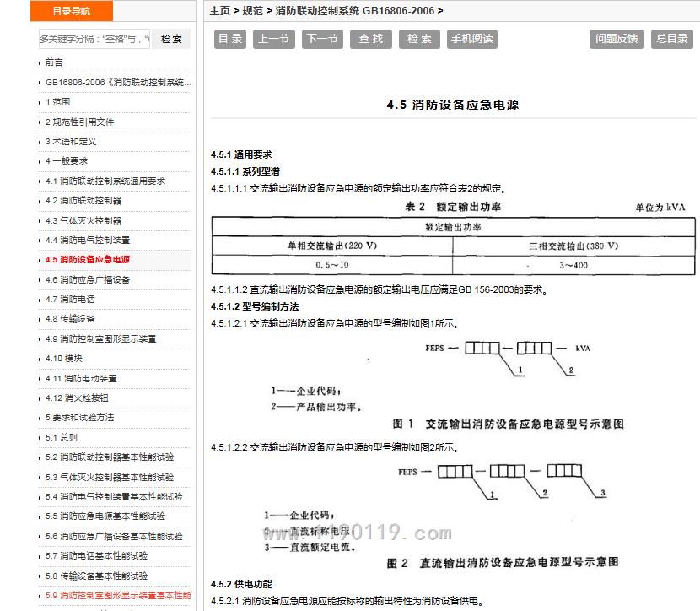The image size is (700, 611).
Task: Expand 3 术语和定义 tree item
Action: point(71,142)
